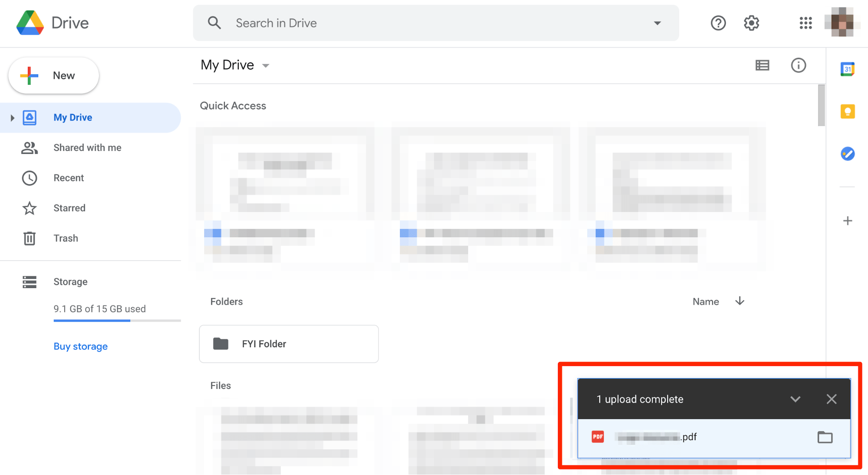
Task: Open Google Keep sidebar icon
Action: (848, 111)
